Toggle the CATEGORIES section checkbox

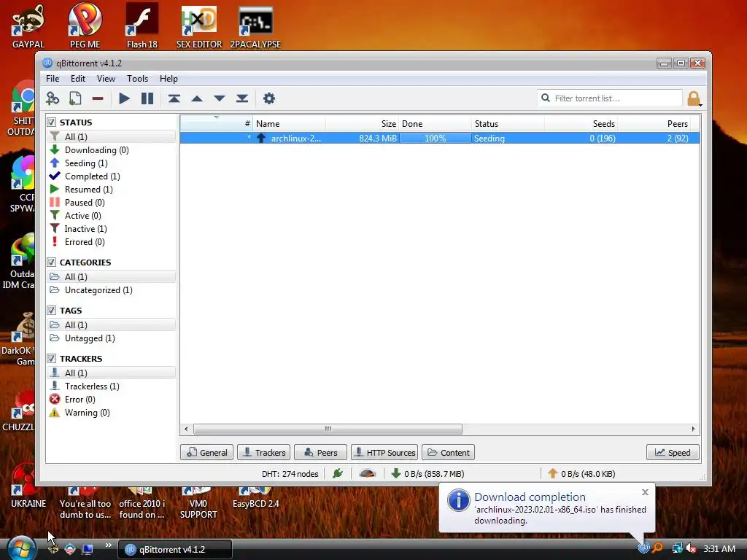(52, 262)
